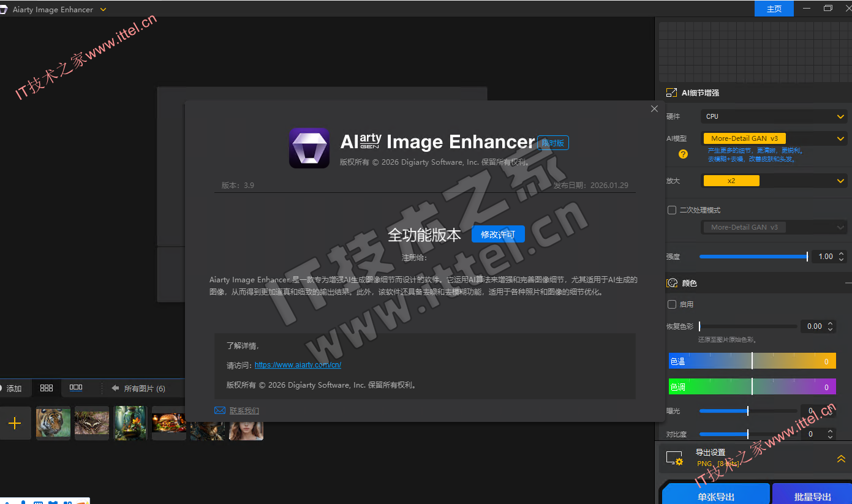
Task: Switch to filmstrip view icon
Action: (x=76, y=388)
